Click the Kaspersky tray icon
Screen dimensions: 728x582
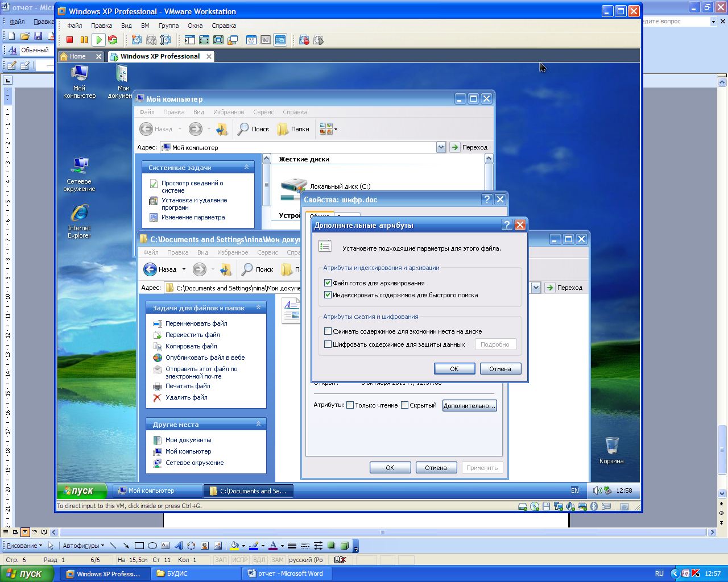(x=696, y=573)
